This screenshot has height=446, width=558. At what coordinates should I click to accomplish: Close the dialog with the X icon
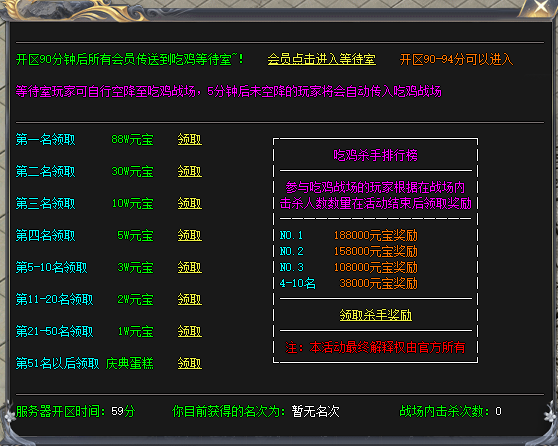(541, 7)
